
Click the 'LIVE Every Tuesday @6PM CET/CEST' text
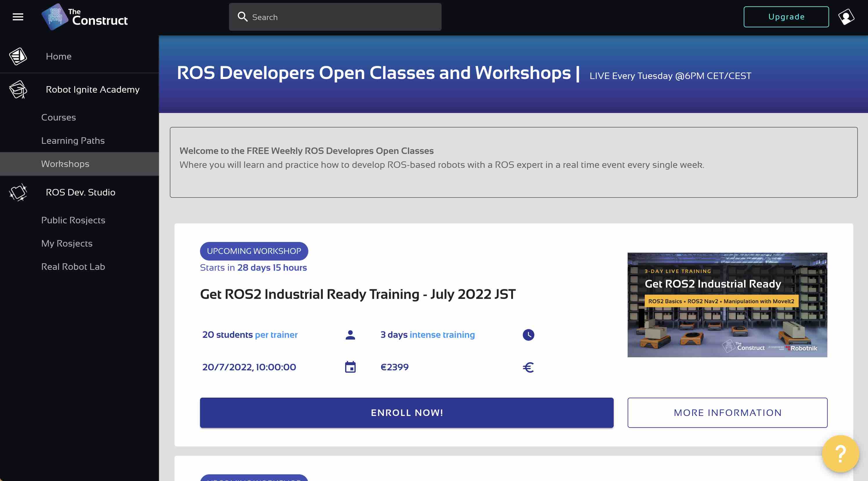click(670, 76)
